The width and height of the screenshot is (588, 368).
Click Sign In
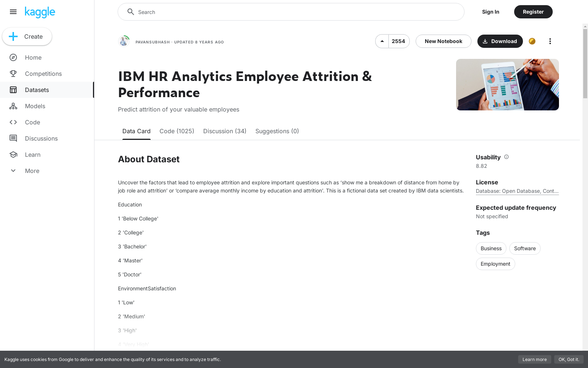[491, 12]
